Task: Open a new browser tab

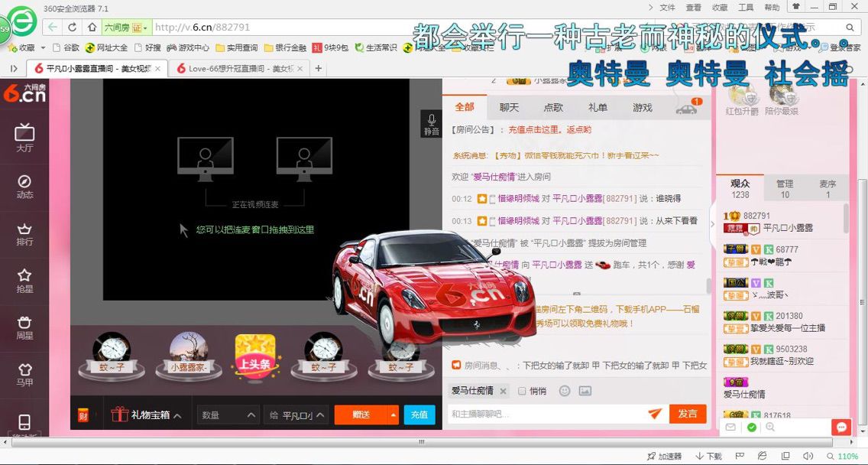Action: [319, 68]
